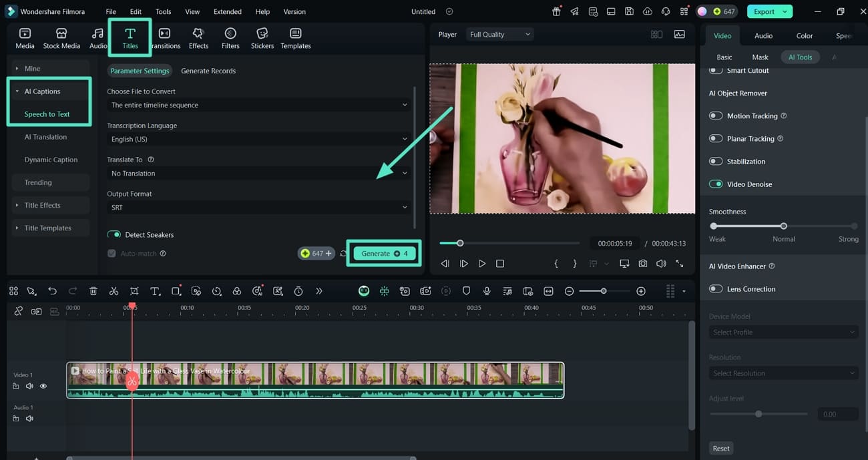Viewport: 868px width, 460px height.
Task: Open Generate Records view
Action: pyautogui.click(x=208, y=71)
